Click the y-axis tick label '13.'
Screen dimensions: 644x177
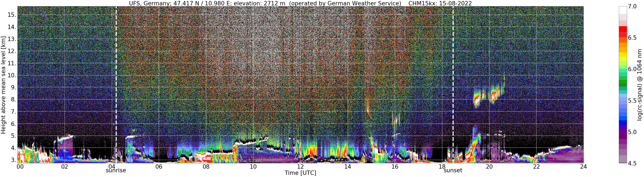point(12,39)
